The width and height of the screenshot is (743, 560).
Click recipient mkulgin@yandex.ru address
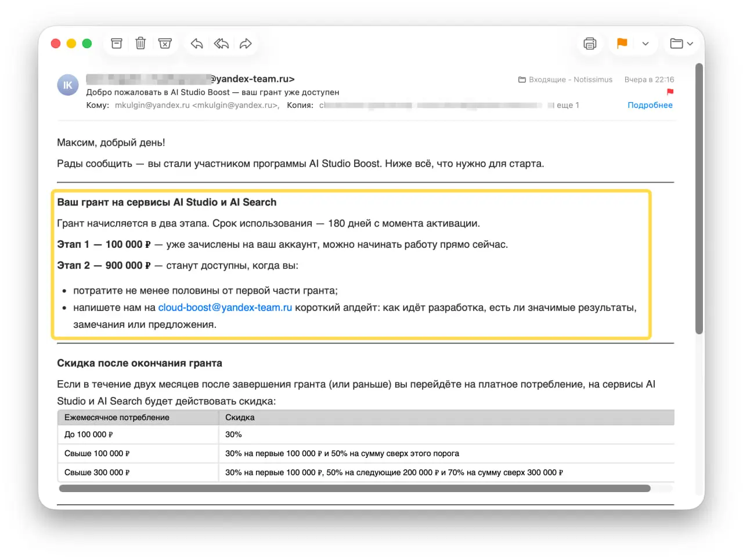click(197, 105)
